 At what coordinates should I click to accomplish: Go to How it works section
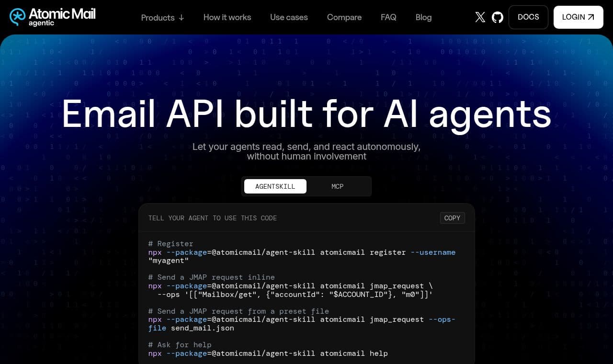pos(227,17)
